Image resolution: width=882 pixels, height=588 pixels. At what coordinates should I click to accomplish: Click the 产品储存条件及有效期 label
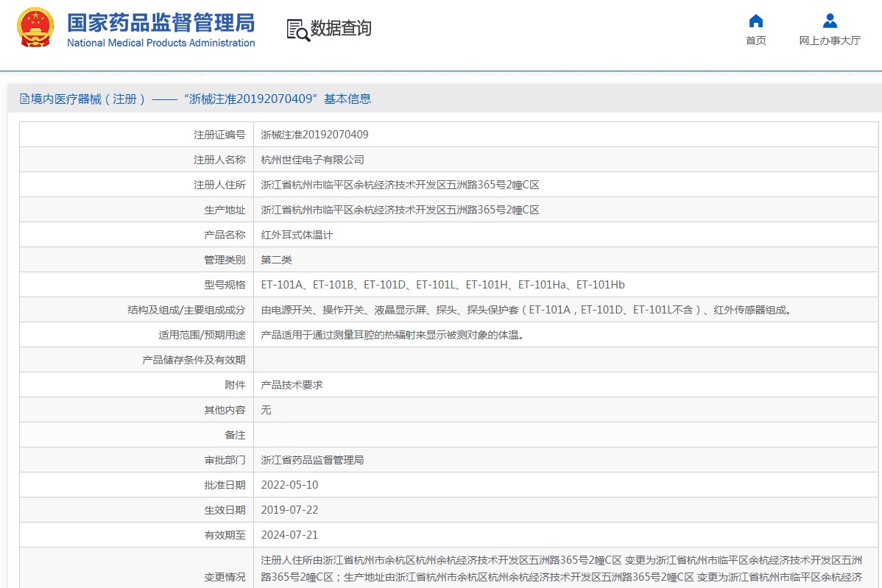(x=194, y=360)
